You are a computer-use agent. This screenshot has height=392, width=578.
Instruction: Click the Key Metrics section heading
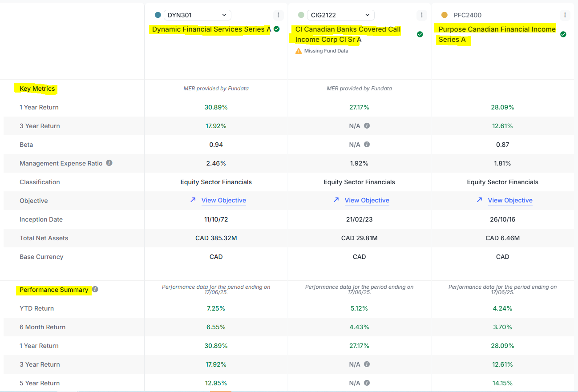pos(37,89)
